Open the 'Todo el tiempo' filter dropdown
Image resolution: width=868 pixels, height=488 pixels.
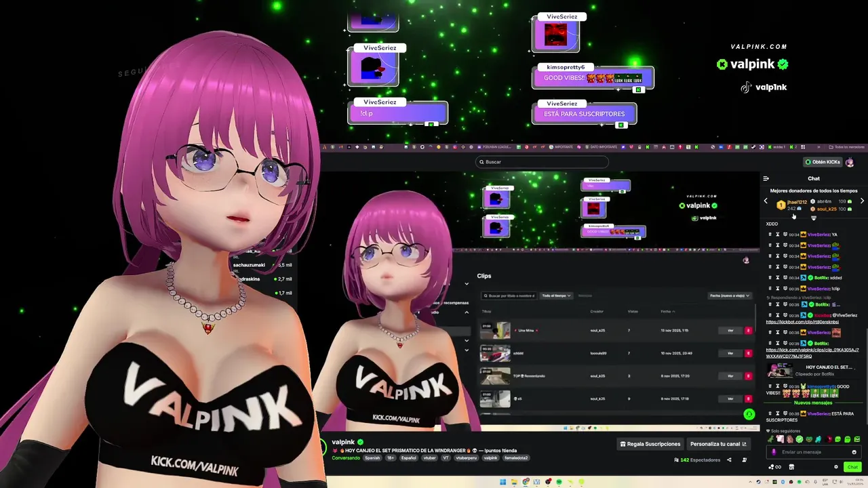click(x=557, y=296)
